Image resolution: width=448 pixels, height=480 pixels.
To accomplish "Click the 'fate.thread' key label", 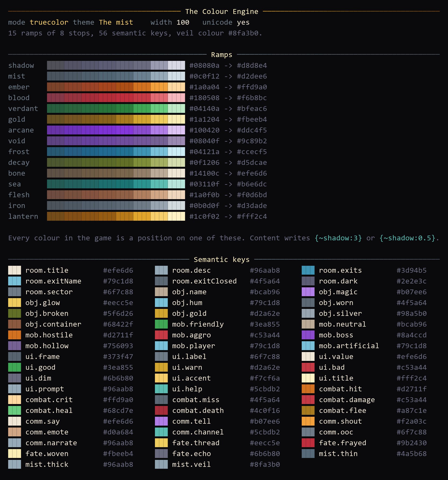I will point(196,443).
